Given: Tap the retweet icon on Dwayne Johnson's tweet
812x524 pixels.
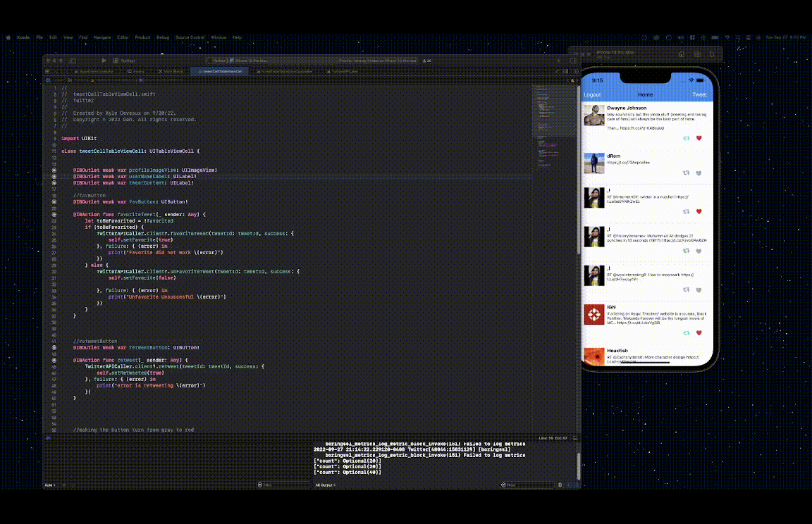Looking at the screenshot, I should tap(686, 138).
